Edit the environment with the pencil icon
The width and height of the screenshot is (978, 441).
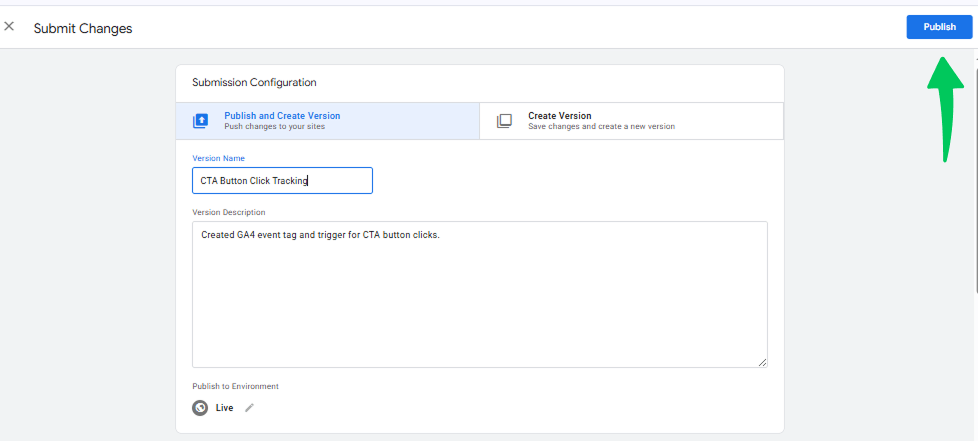pos(249,408)
